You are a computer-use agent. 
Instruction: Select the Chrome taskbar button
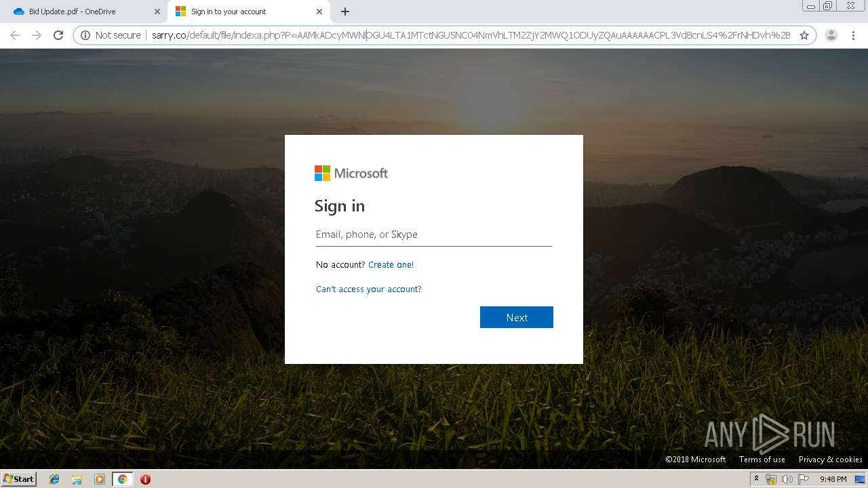point(122,479)
